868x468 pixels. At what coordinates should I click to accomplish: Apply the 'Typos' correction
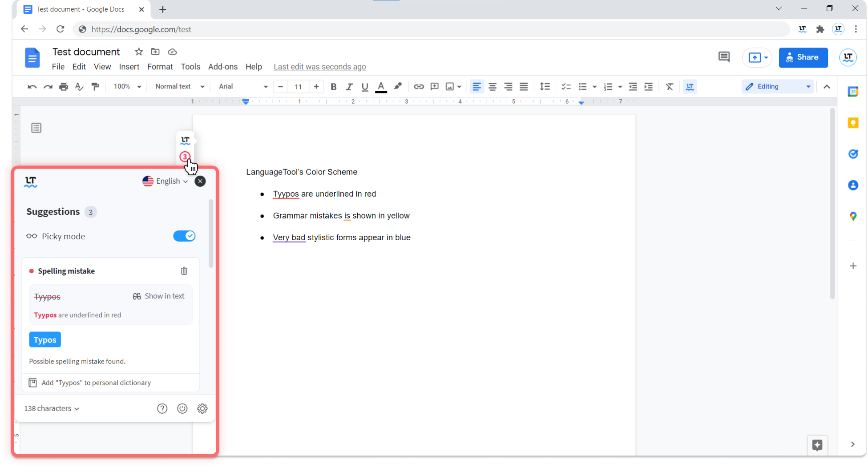pos(45,340)
